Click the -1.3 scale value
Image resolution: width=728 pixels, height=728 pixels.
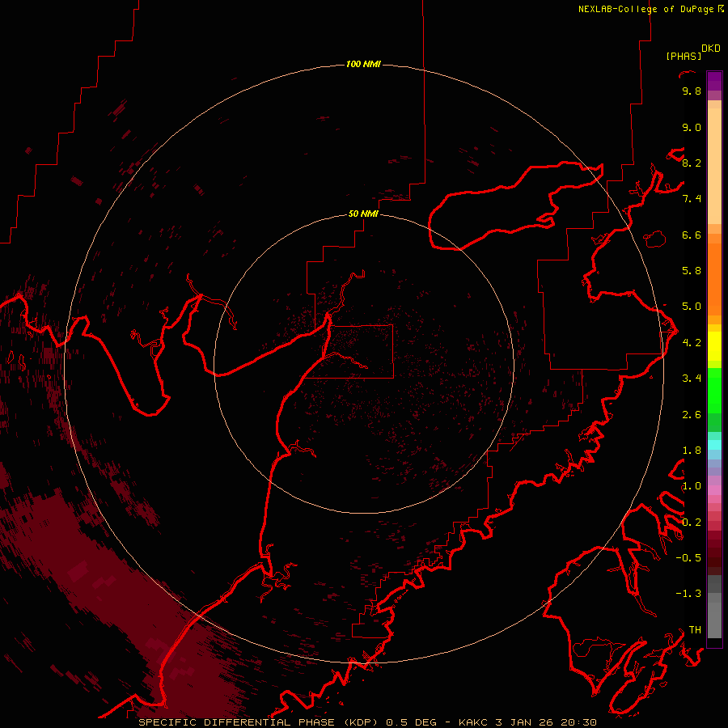688,594
